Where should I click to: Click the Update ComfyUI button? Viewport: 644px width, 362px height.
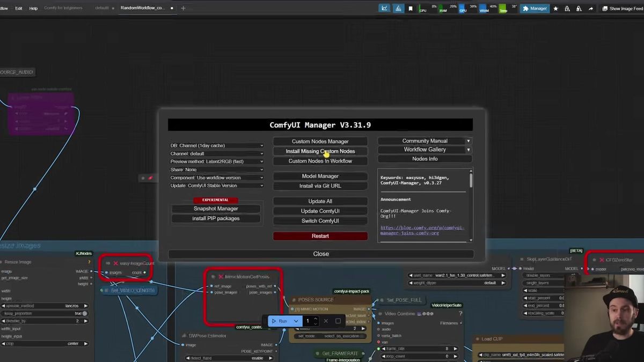[320, 211]
